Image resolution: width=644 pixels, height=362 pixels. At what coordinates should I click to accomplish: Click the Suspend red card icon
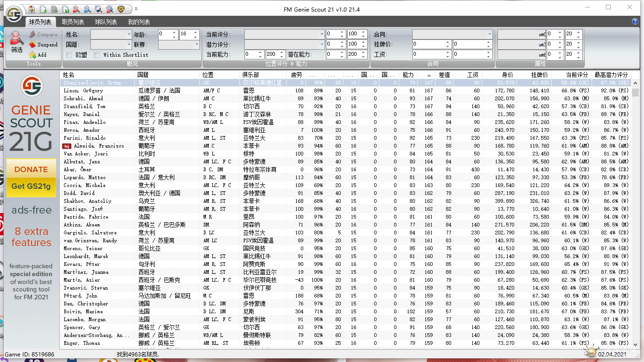[32, 45]
